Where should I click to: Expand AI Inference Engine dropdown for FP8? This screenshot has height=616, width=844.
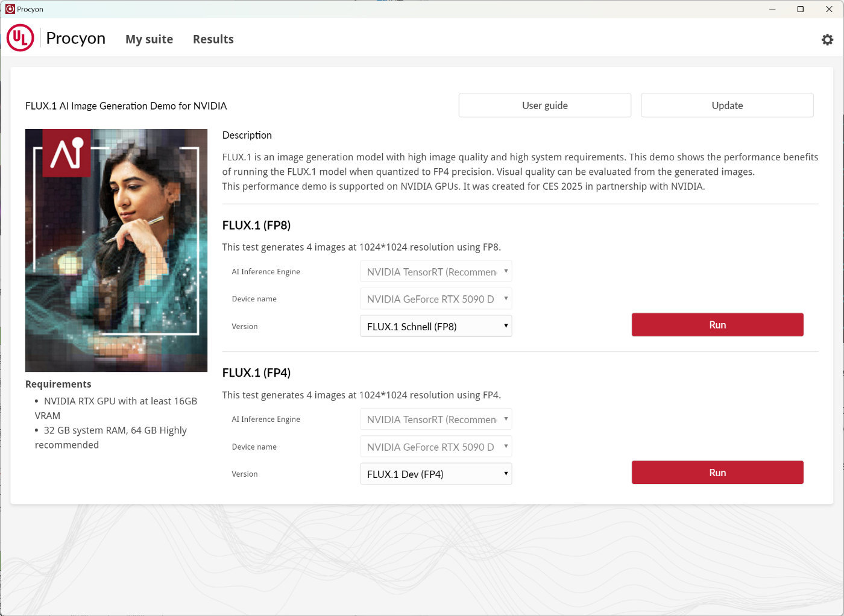coord(436,272)
